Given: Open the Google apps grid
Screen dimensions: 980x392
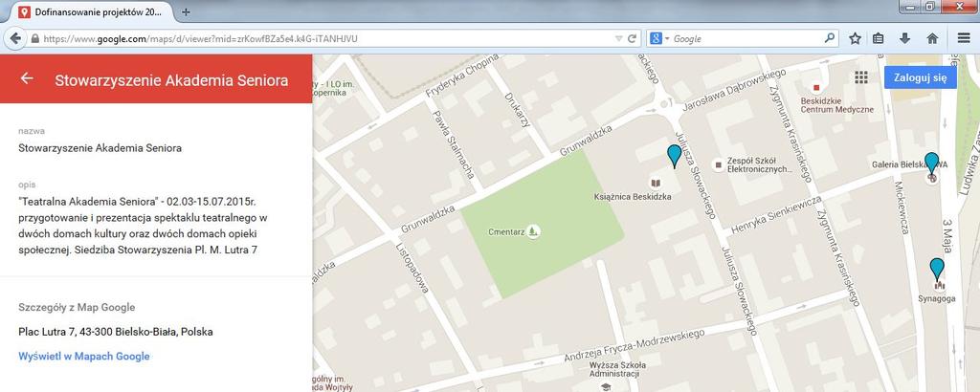Looking at the screenshot, I should (x=861, y=77).
